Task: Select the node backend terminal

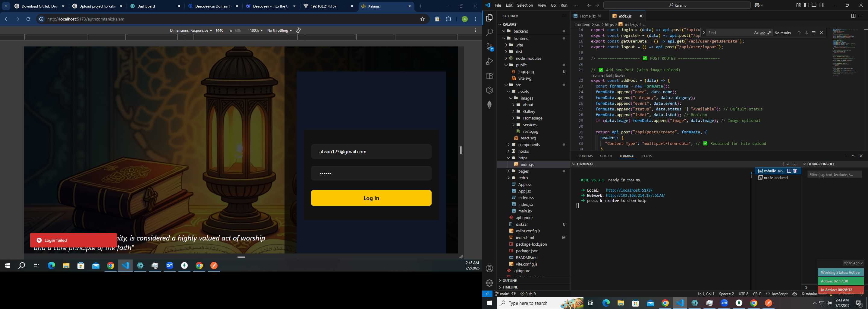Action: pos(777,178)
